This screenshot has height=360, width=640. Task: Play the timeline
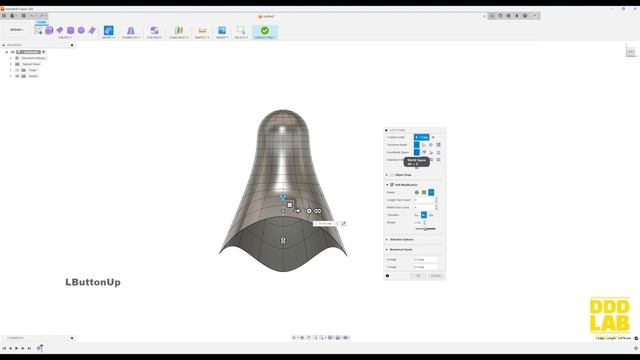[x=16, y=348]
